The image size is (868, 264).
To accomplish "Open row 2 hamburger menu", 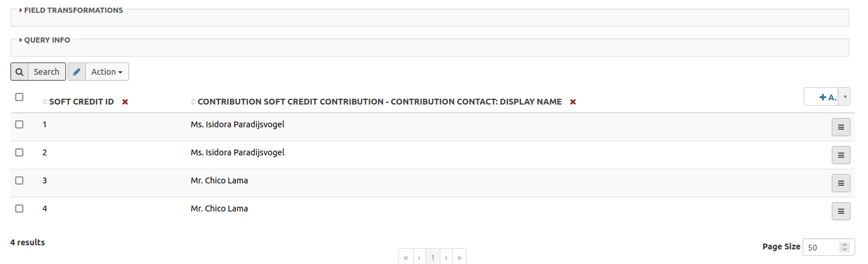I will click(841, 155).
